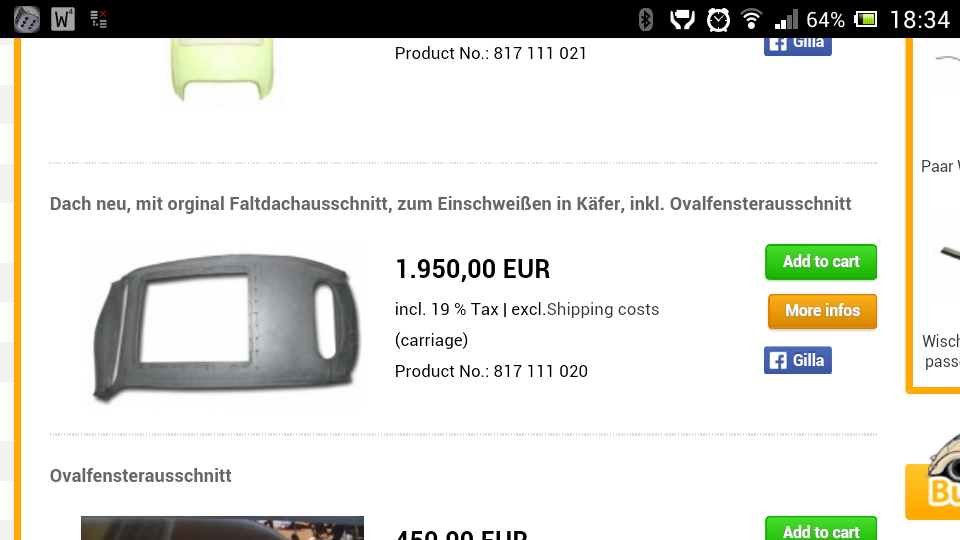
Task: Tap the Bluetooth status icon
Action: point(645,20)
